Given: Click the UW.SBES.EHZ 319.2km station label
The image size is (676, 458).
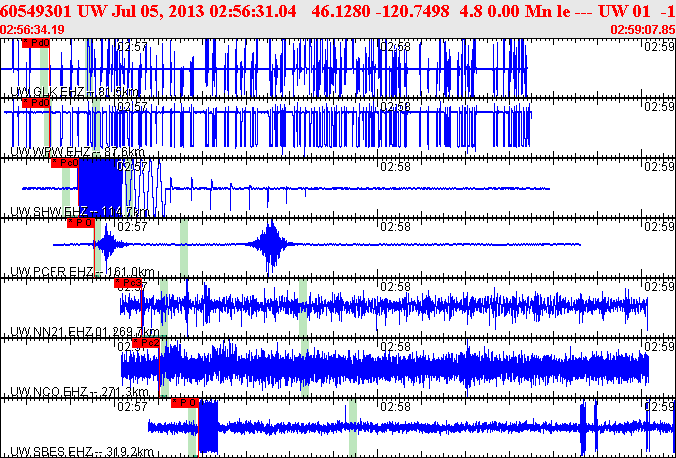Looking at the screenshot, I should click(82, 451).
